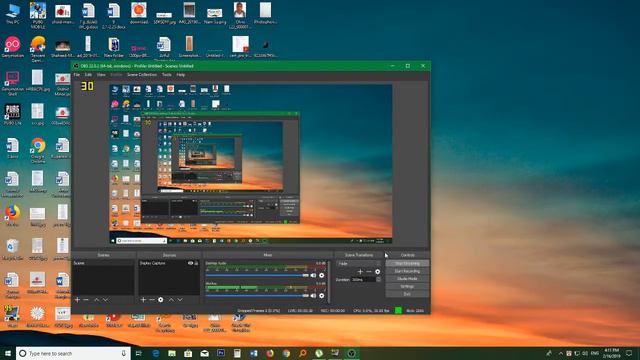This screenshot has height=360, width=640.
Task: Adjust Desktop Audio volume slider
Action: click(257, 276)
